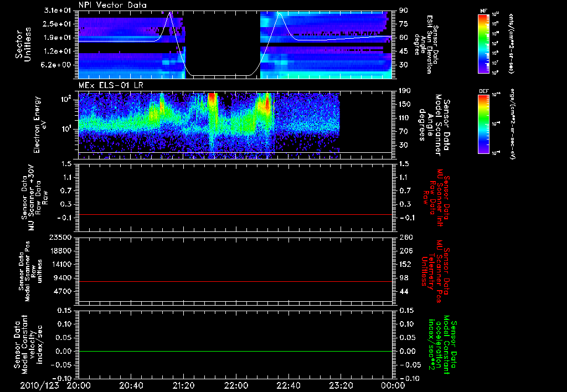The image size is (567, 392).
Task: Click the red MU Scanner Int label
Action: point(436,198)
